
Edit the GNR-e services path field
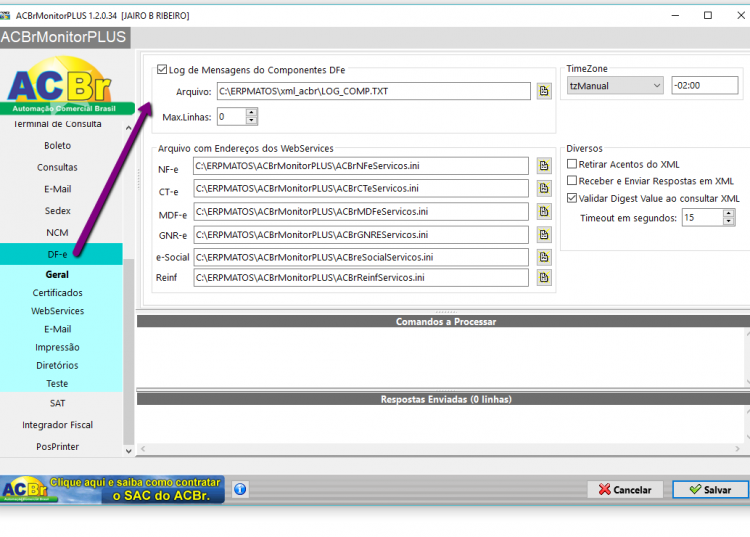(x=361, y=234)
